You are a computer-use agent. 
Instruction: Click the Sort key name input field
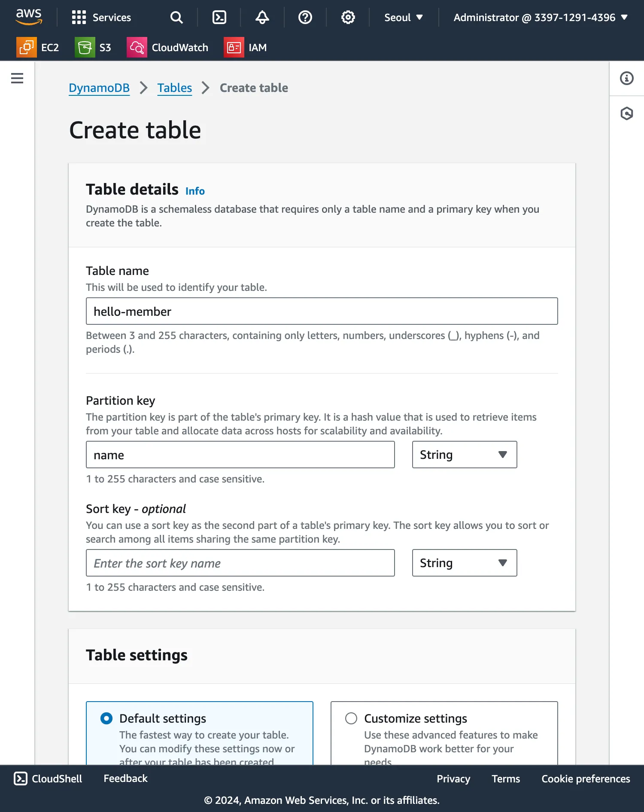(x=240, y=563)
